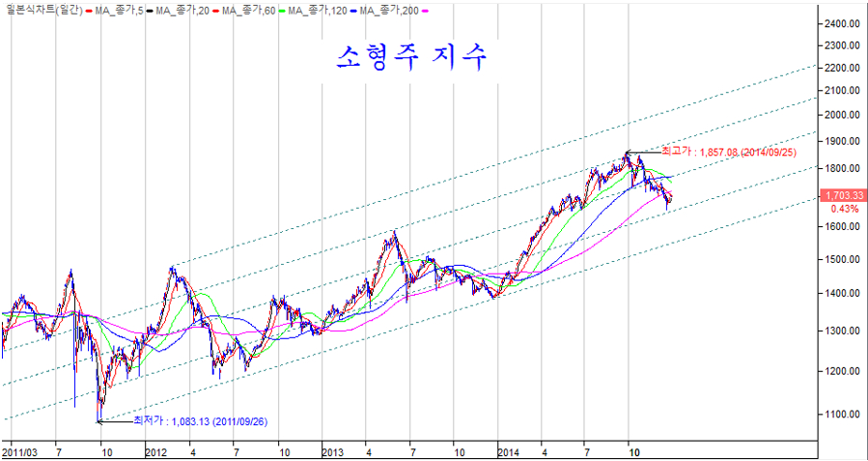
Task: Click the red 1,703.33 current price tag
Action: click(842, 195)
